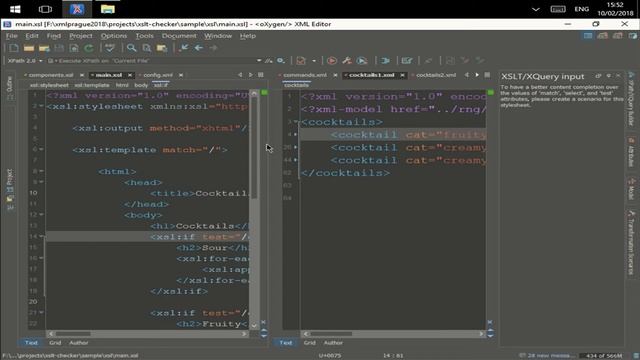The width and height of the screenshot is (640, 360).
Task: Switch to components.xsl tab
Action: 51,75
